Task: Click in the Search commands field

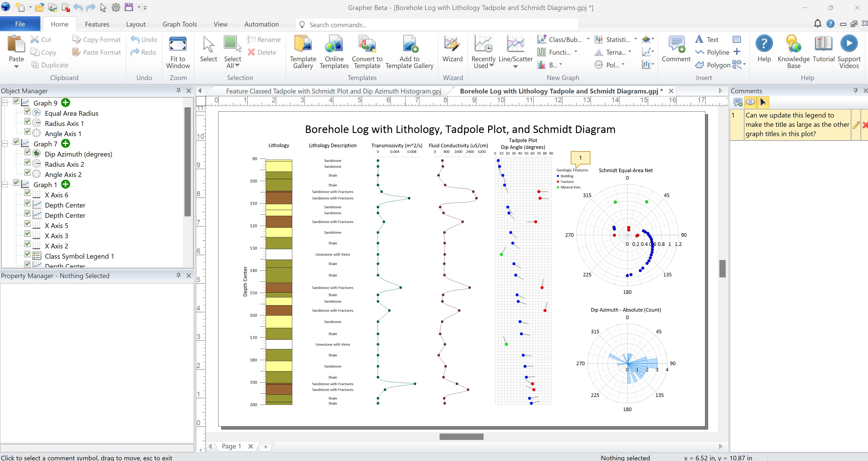Action: 438,25
